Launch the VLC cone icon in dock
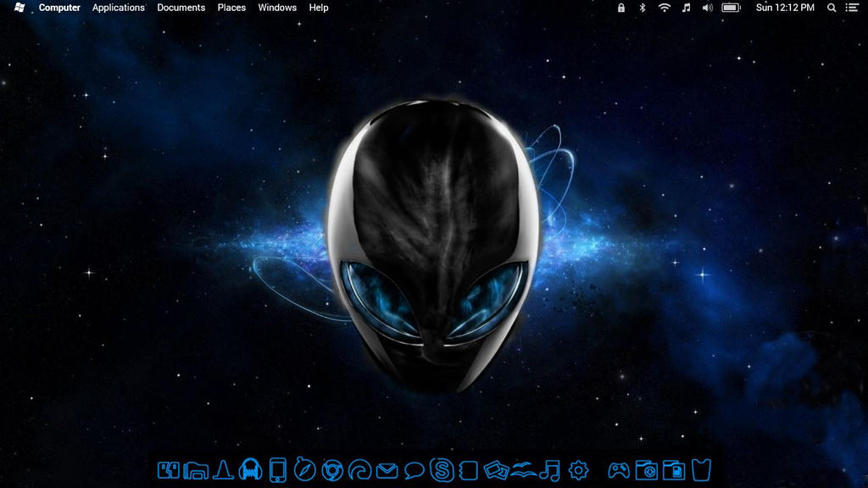The width and height of the screenshot is (868, 488). click(x=223, y=469)
